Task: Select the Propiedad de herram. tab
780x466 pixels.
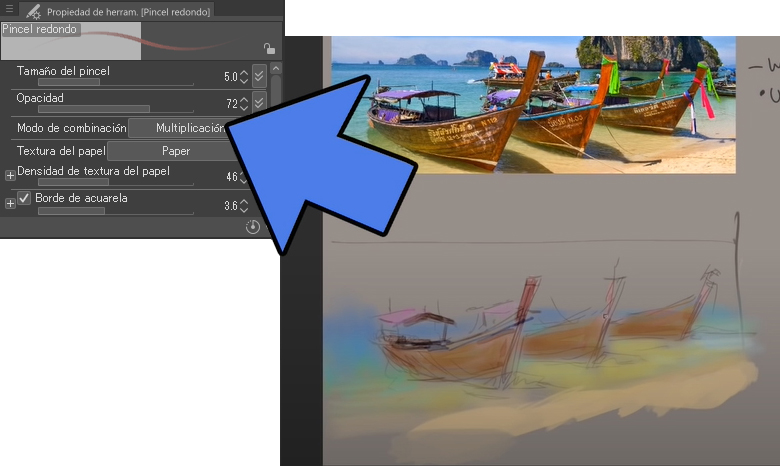Action: [x=130, y=12]
